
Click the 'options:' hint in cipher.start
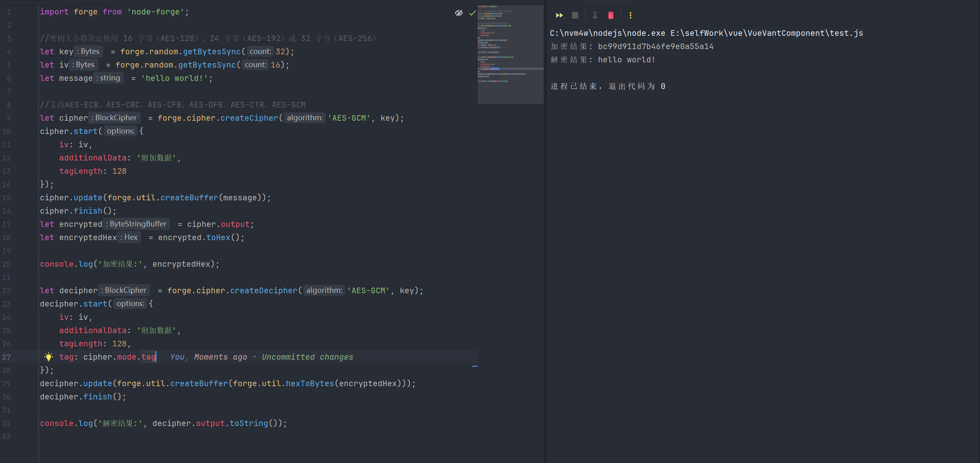(121, 131)
